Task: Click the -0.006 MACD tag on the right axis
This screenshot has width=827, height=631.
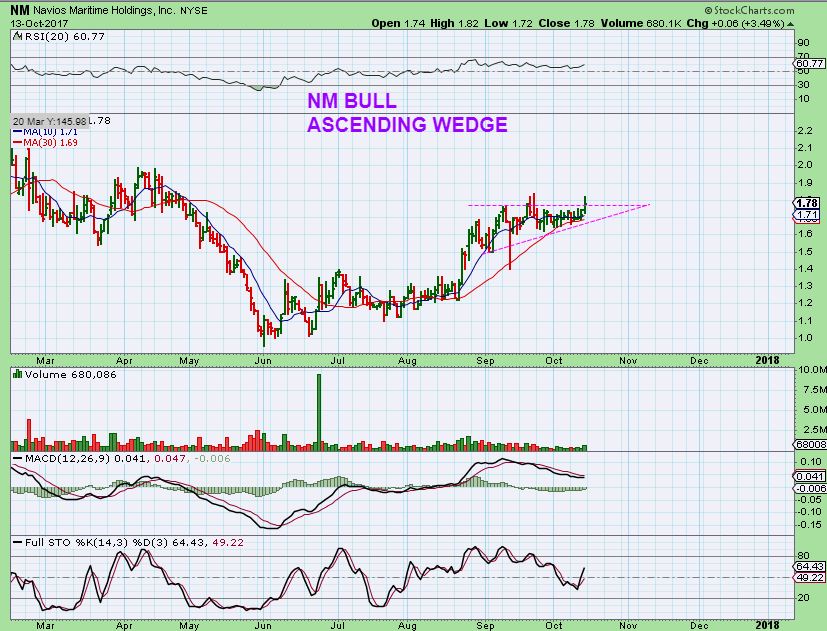Action: [811, 489]
